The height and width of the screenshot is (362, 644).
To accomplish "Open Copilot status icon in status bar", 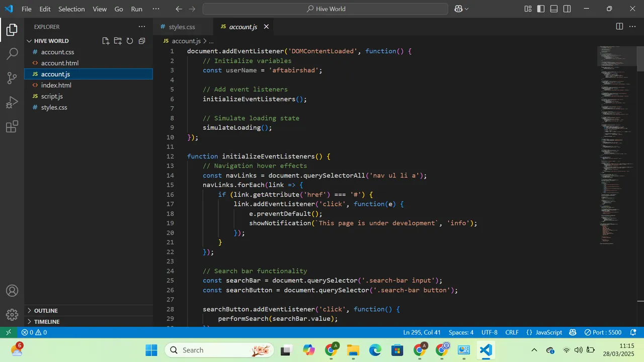I will [x=573, y=332].
